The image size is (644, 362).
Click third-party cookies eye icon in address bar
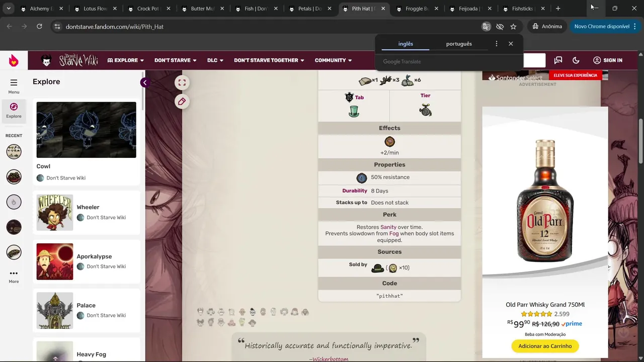click(500, 27)
